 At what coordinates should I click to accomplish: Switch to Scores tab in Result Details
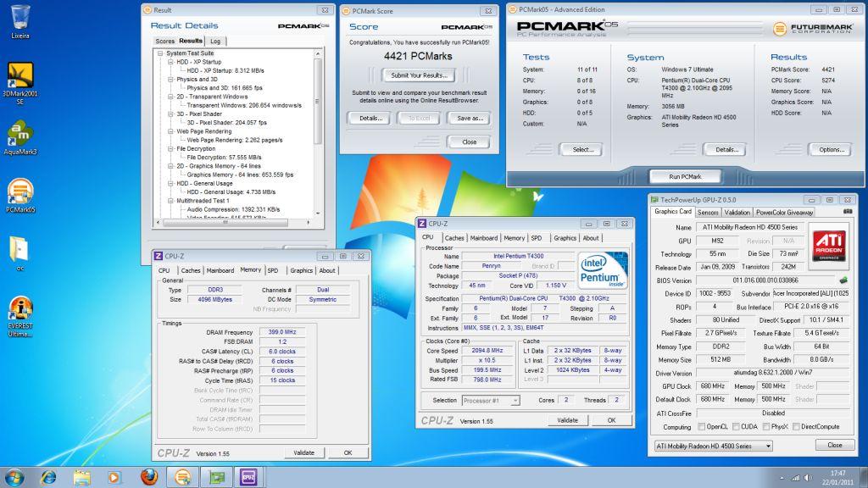pyautogui.click(x=164, y=41)
